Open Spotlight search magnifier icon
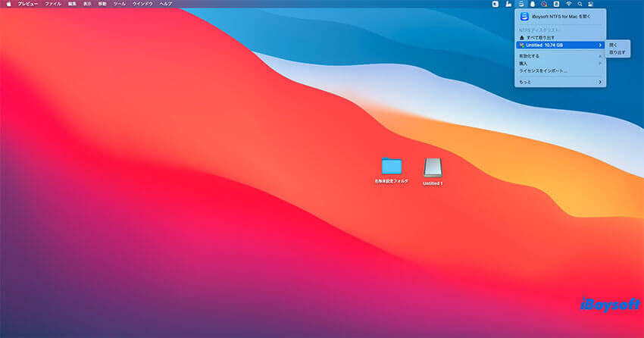The image size is (644, 338). (580, 4)
